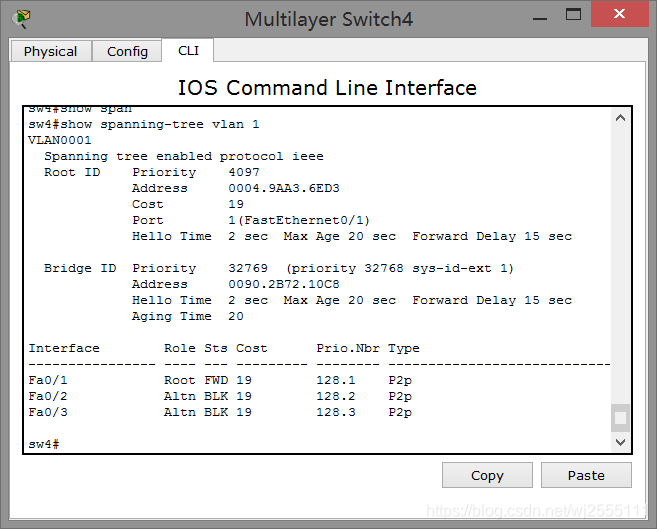The image size is (657, 529).
Task: Click the Prio.Nbr column header
Action: tap(348, 348)
